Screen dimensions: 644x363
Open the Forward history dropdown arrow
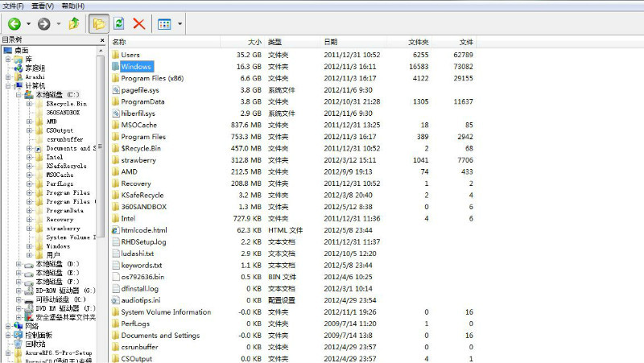point(58,24)
